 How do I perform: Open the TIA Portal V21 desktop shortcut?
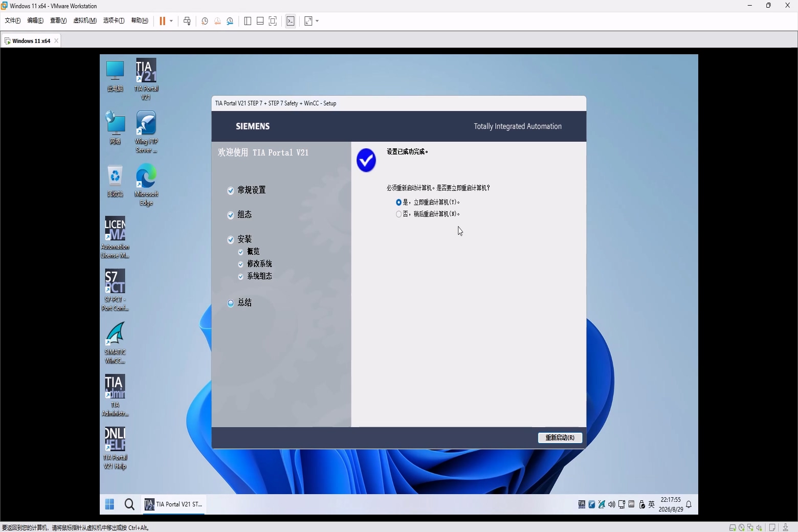tap(146, 79)
